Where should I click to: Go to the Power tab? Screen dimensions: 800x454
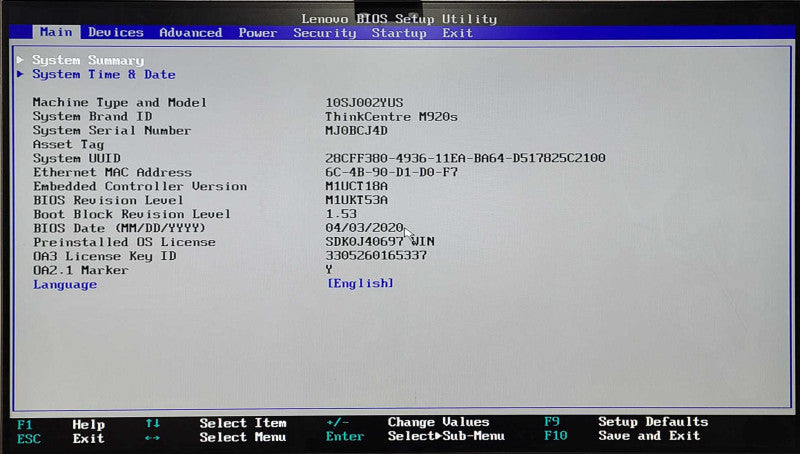coord(258,33)
